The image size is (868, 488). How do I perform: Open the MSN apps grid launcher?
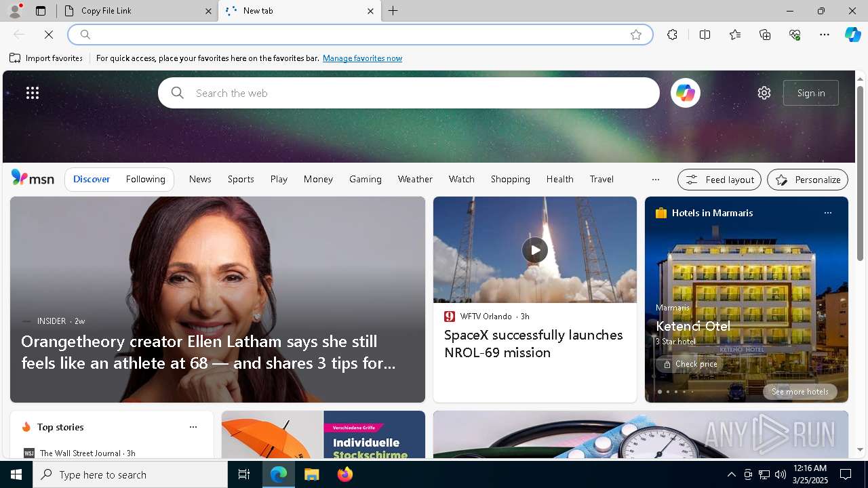coord(33,93)
